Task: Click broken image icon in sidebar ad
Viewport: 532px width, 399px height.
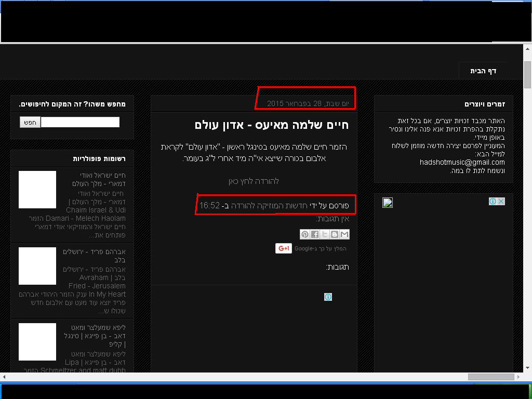Action: (x=388, y=203)
